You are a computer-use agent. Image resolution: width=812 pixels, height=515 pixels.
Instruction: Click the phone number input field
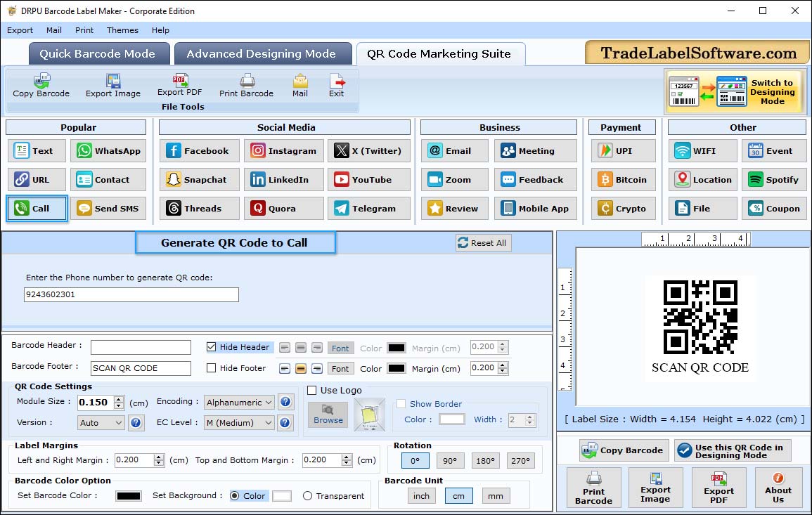[x=131, y=294]
